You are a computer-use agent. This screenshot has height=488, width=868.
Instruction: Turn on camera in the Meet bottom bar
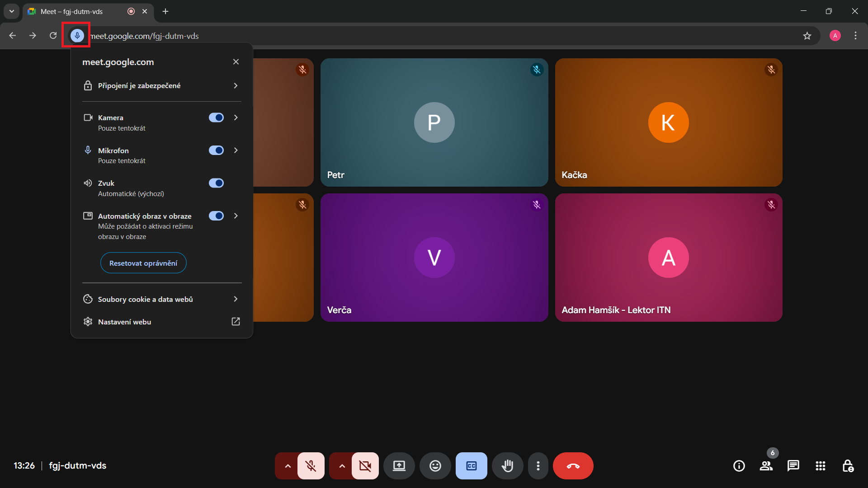point(365,466)
